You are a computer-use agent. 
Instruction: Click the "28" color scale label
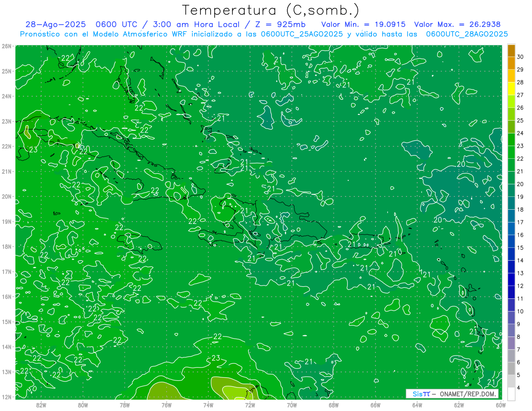click(x=520, y=82)
